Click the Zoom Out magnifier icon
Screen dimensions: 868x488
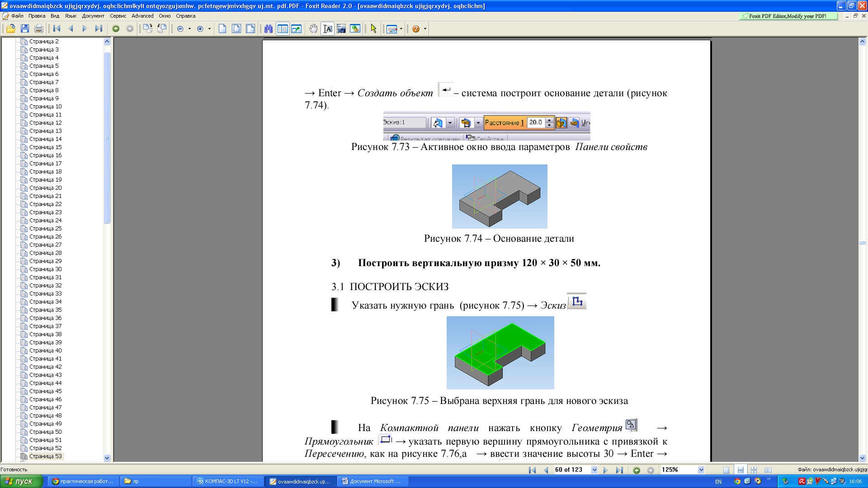[x=180, y=29]
